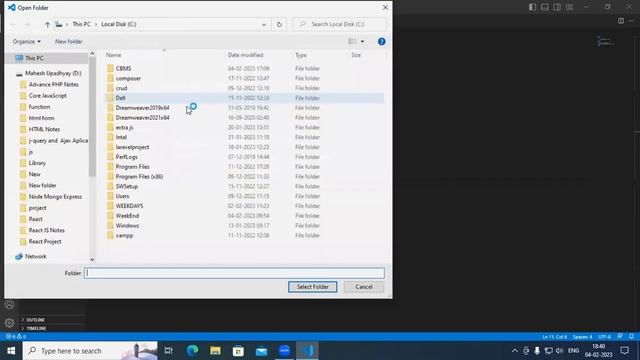The height and width of the screenshot is (360, 640).
Task: Open the Mail app from the taskbar
Action: [261, 351]
